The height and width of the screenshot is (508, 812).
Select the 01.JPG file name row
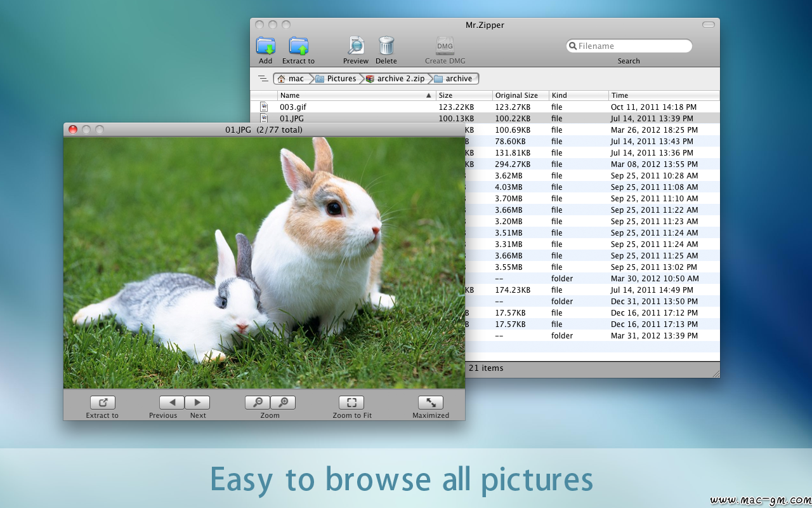[x=485, y=119]
